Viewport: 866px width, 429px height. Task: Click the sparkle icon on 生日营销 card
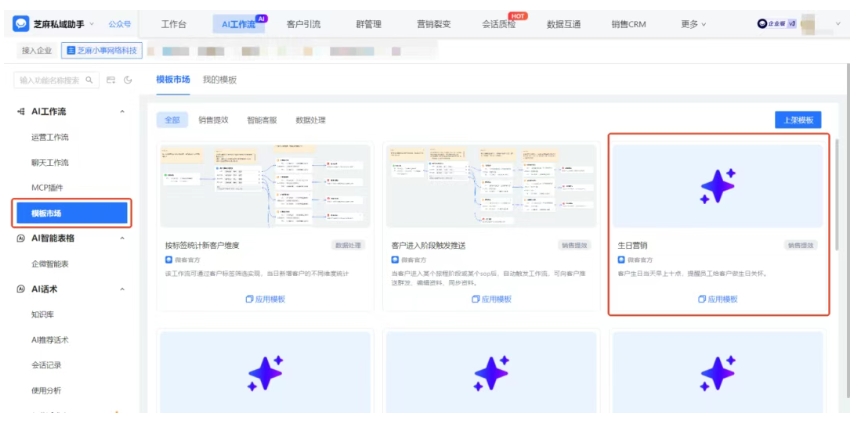pos(717,186)
